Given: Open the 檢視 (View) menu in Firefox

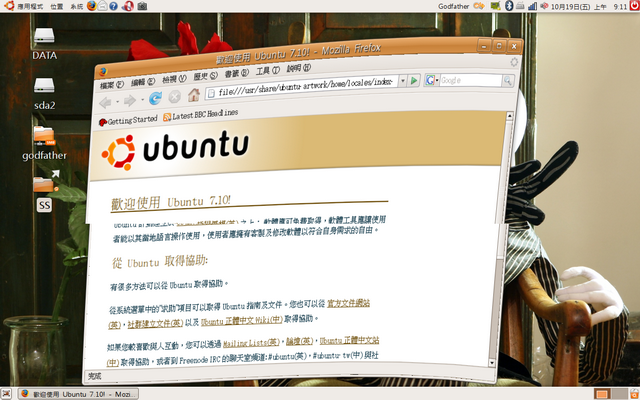Looking at the screenshot, I should [x=174, y=79].
